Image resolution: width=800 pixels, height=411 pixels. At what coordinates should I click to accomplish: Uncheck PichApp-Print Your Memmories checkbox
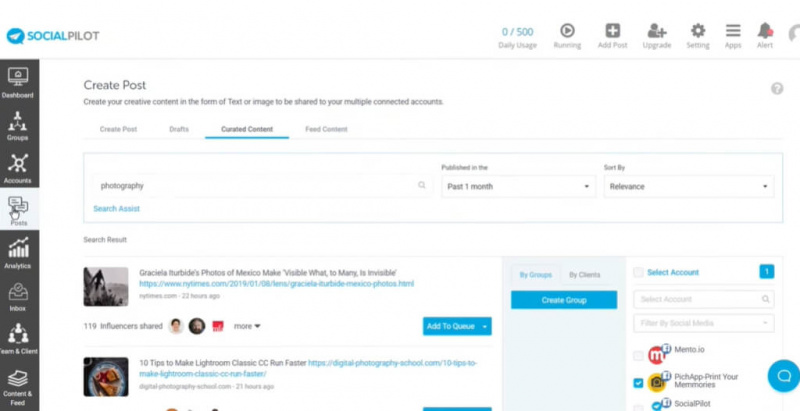pyautogui.click(x=638, y=383)
